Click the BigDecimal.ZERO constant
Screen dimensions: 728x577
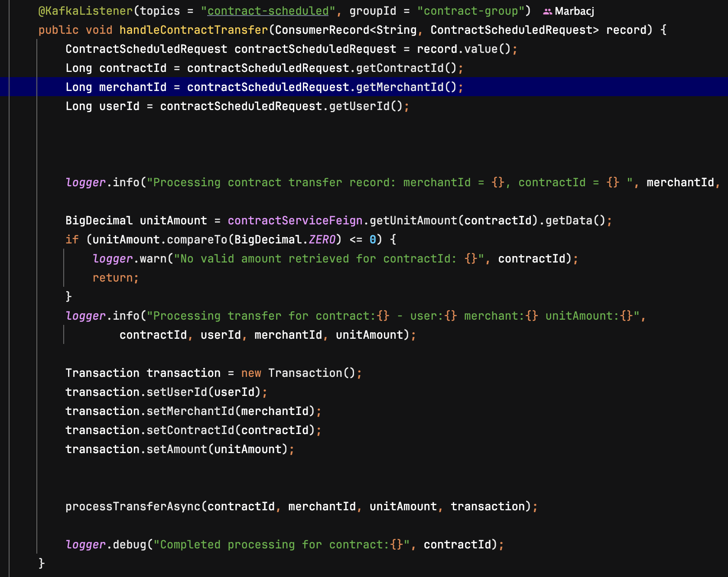(x=322, y=240)
